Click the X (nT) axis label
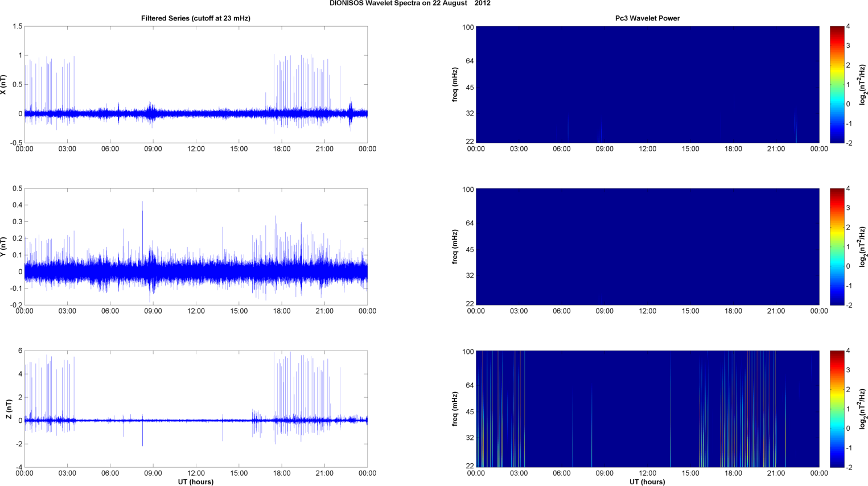 [x=3, y=85]
